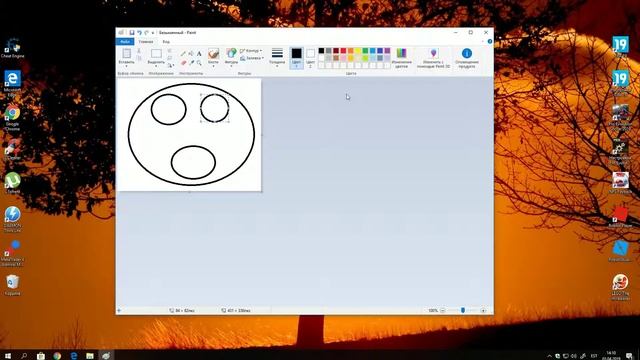Click the blue help question icon
Image resolution: width=640 pixels, height=360 pixels.
pyautogui.click(x=490, y=41)
